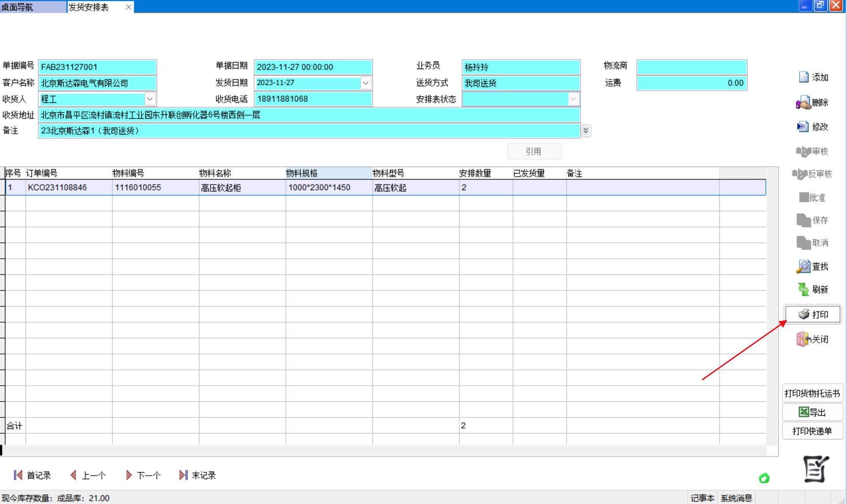
Task: Click the green home icon near status bar
Action: point(764,478)
